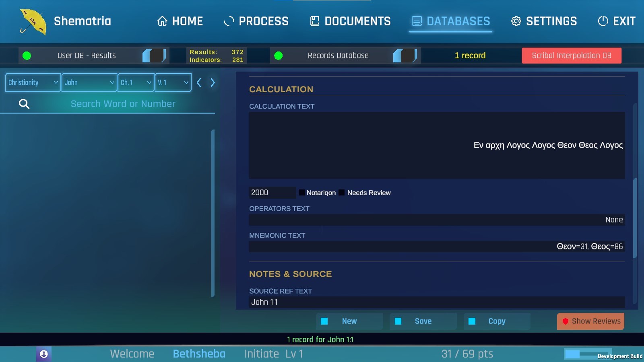Click the red dot on Show Reviews

coord(566,321)
